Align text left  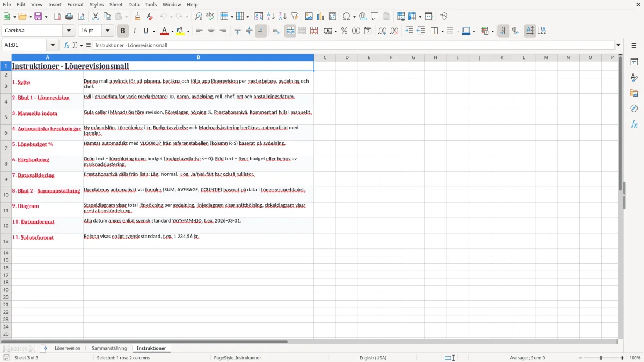[x=200, y=31]
